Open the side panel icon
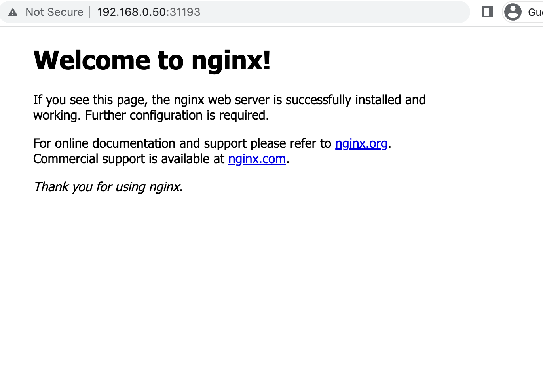The width and height of the screenshot is (543, 392). 488,12
